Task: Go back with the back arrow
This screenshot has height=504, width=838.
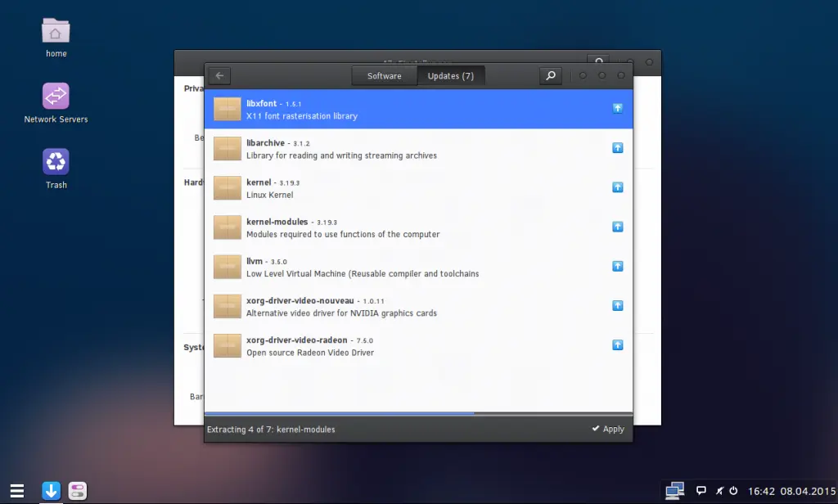Action: (219, 75)
